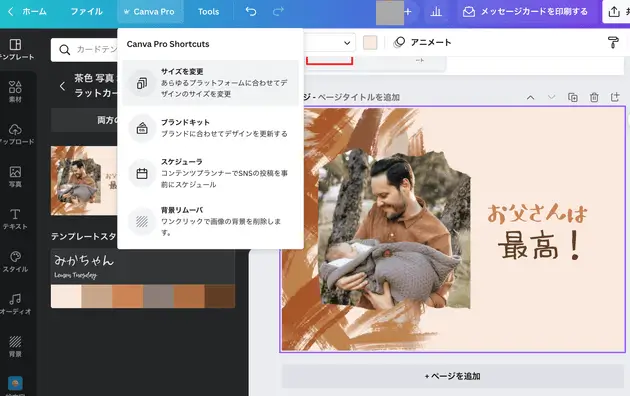The width and height of the screenshot is (630, 396).
Task: Move the page up with the chevron arrow
Action: [x=530, y=97]
